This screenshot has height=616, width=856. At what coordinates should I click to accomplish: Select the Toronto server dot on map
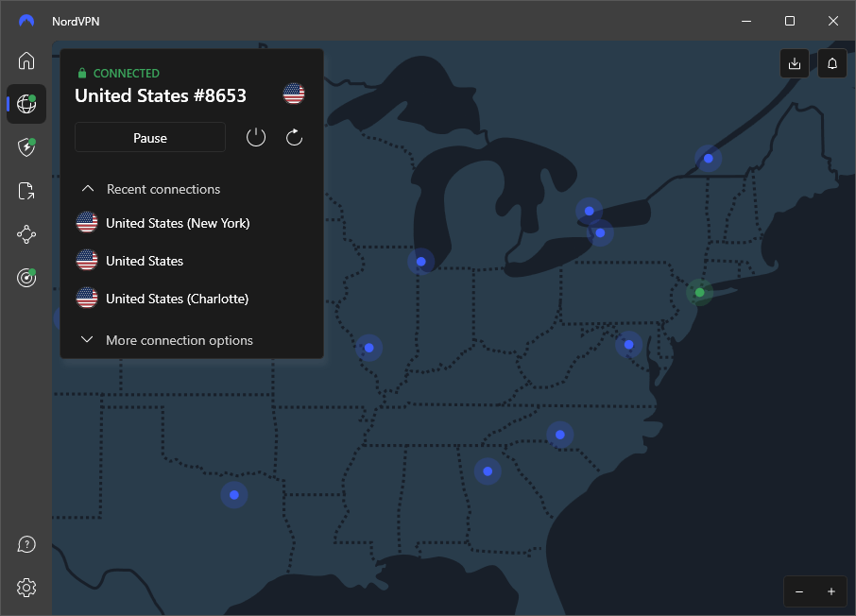tap(589, 211)
